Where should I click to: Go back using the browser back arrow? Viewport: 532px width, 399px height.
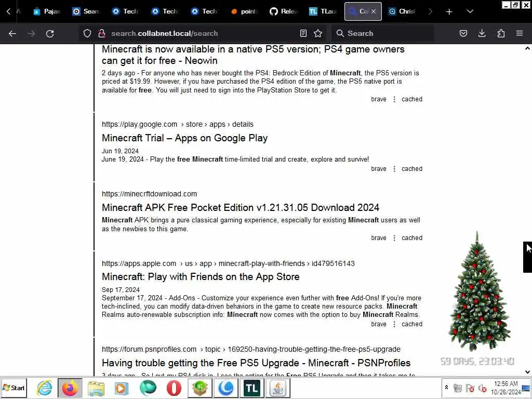point(12,33)
